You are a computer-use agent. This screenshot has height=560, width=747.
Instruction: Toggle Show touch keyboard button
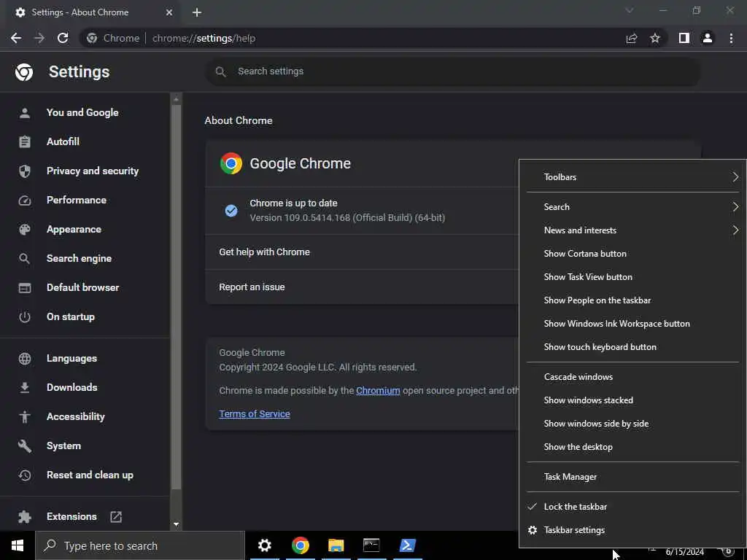coord(632,347)
